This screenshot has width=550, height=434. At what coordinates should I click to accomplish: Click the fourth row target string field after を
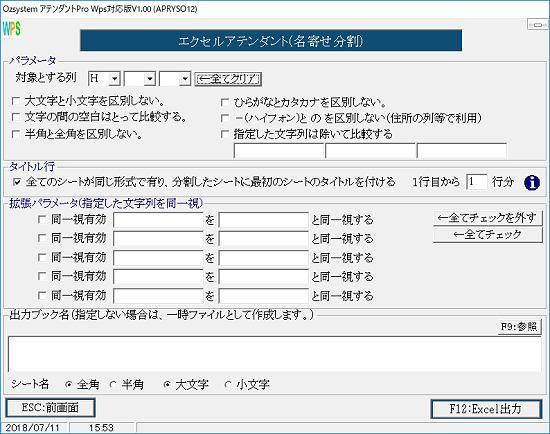[x=263, y=277]
